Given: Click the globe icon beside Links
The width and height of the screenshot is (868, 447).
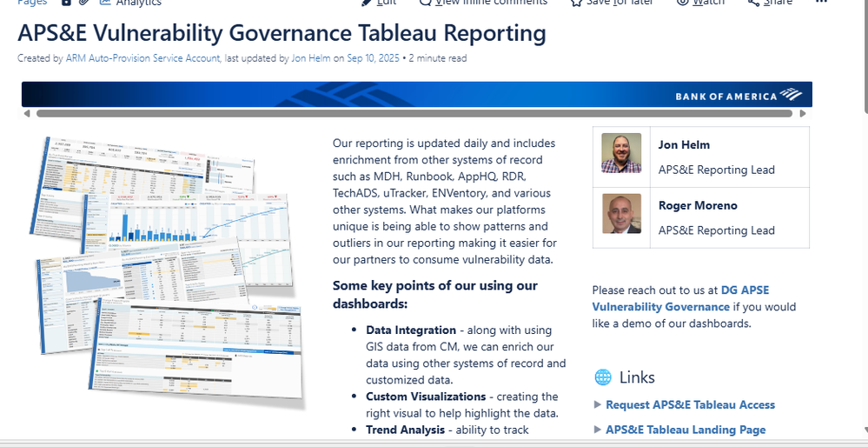Looking at the screenshot, I should (602, 377).
